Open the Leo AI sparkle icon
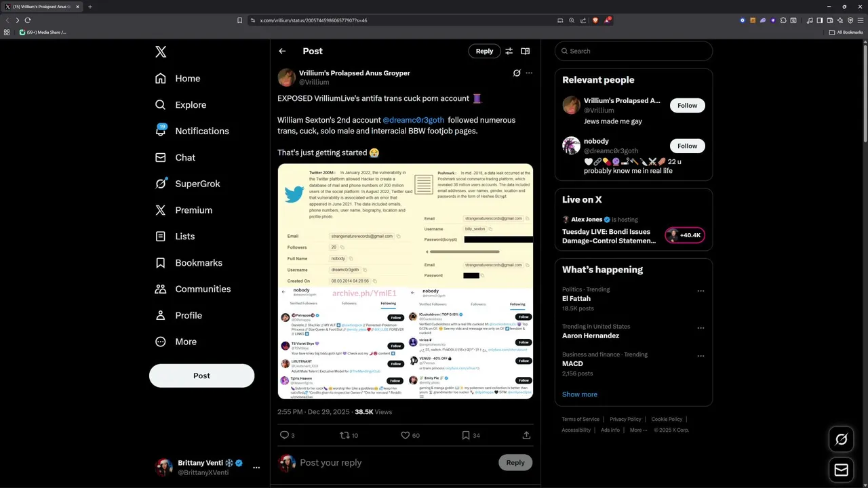Image resolution: width=868 pixels, height=488 pixels. click(x=840, y=20)
